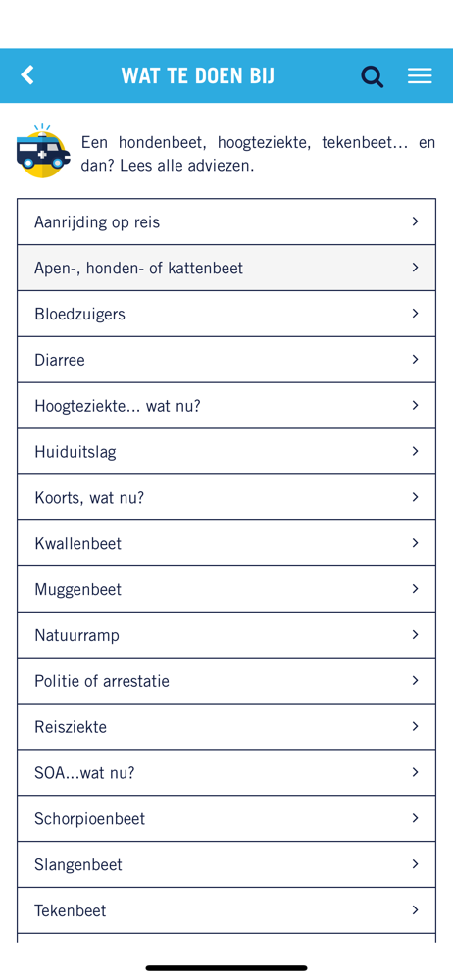Tap the Reisziekte chevron icon
The width and height of the screenshot is (453, 980).
tap(415, 726)
